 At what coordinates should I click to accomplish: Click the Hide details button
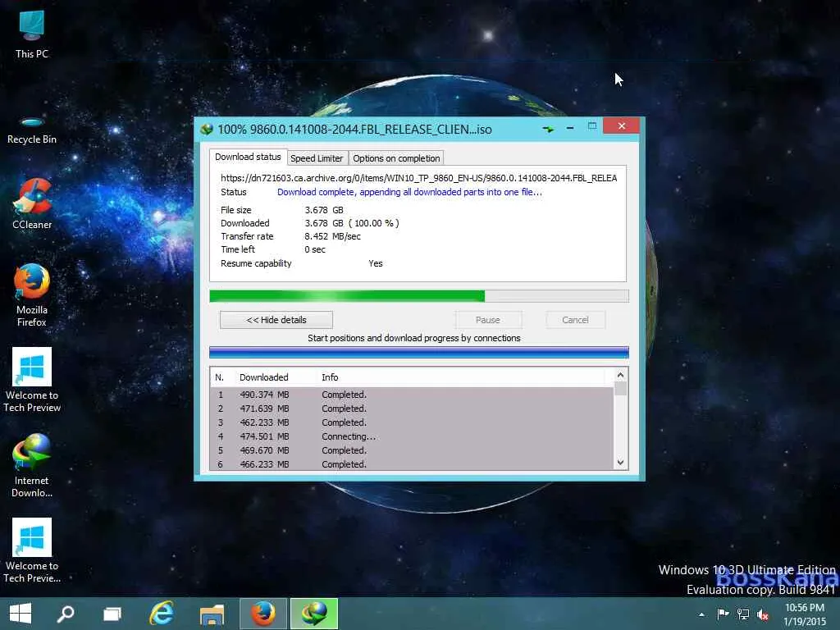pos(276,320)
